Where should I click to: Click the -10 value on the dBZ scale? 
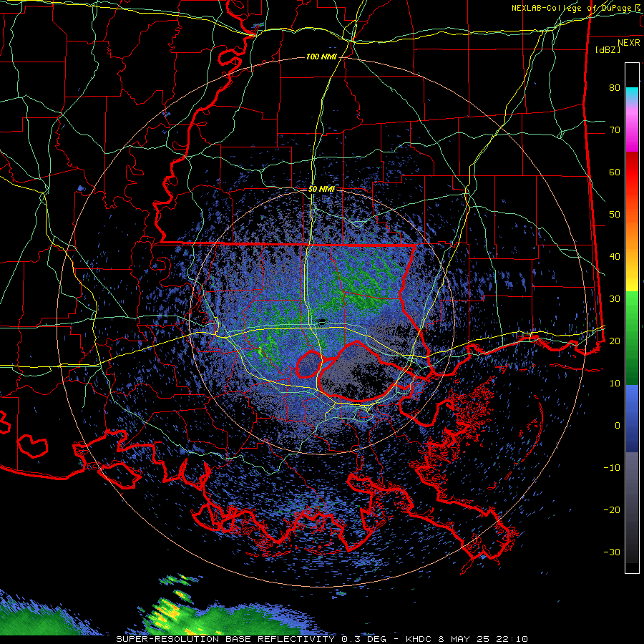click(612, 468)
